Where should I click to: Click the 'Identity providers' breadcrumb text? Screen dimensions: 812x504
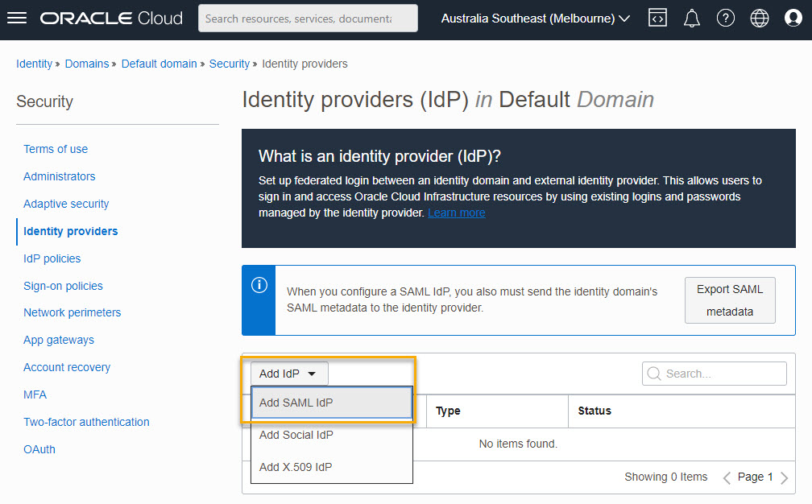(x=304, y=64)
